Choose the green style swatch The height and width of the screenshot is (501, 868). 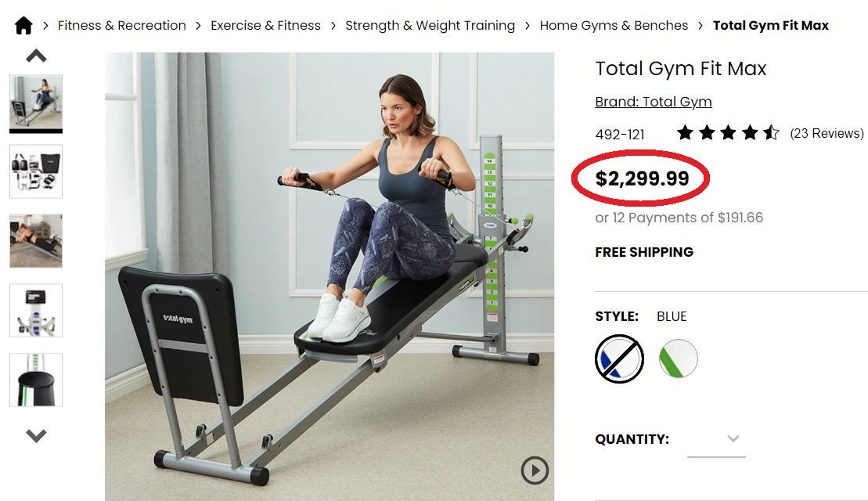pyautogui.click(x=678, y=359)
